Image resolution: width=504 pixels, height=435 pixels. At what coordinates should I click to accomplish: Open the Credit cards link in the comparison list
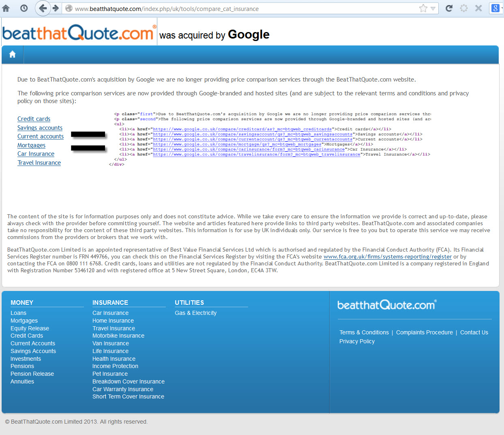34,119
